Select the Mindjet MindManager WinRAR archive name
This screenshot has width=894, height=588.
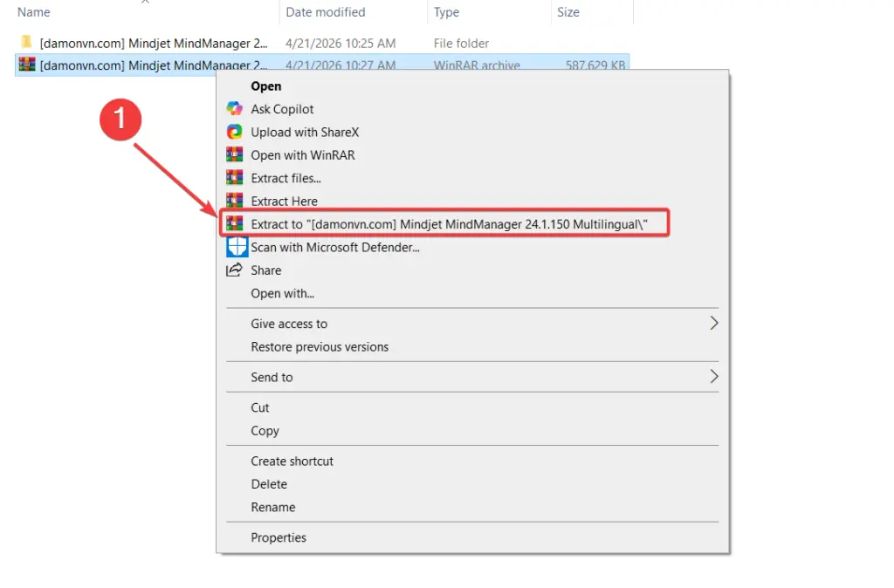pos(154,65)
